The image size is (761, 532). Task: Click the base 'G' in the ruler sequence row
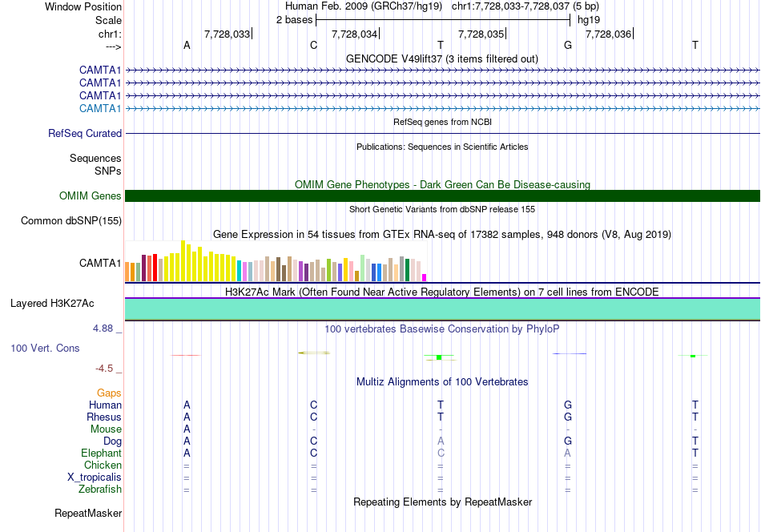coord(568,45)
